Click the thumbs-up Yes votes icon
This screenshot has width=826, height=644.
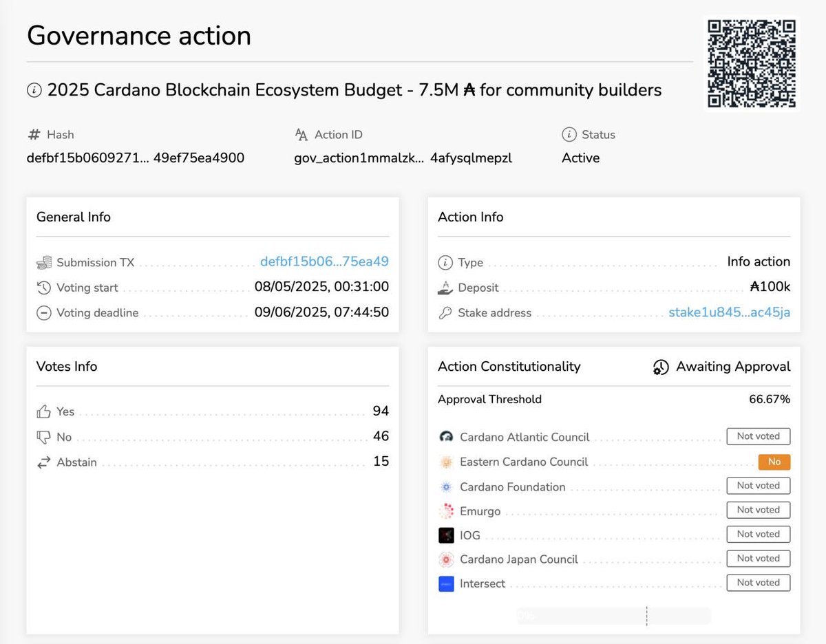44,411
